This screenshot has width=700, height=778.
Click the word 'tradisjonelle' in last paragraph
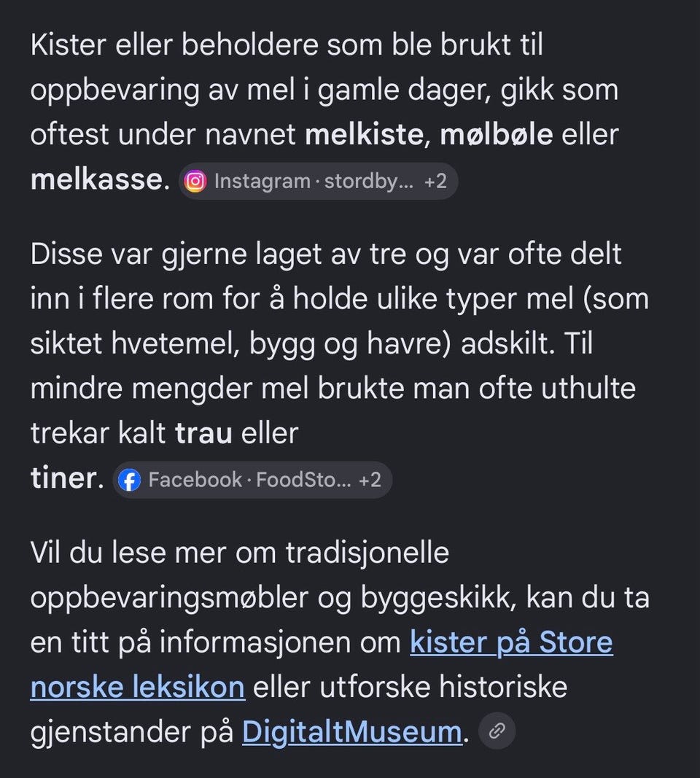tap(367, 553)
